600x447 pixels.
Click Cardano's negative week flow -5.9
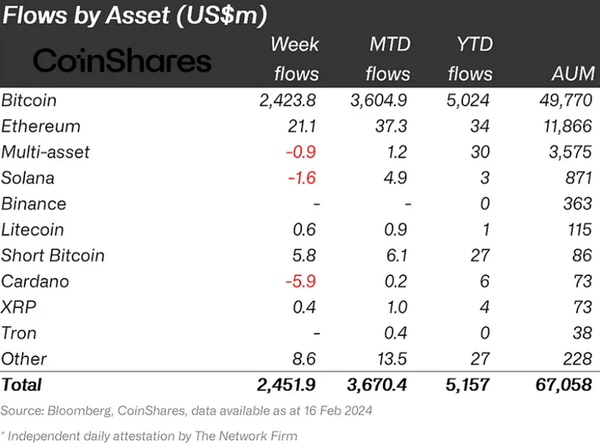[x=302, y=281]
